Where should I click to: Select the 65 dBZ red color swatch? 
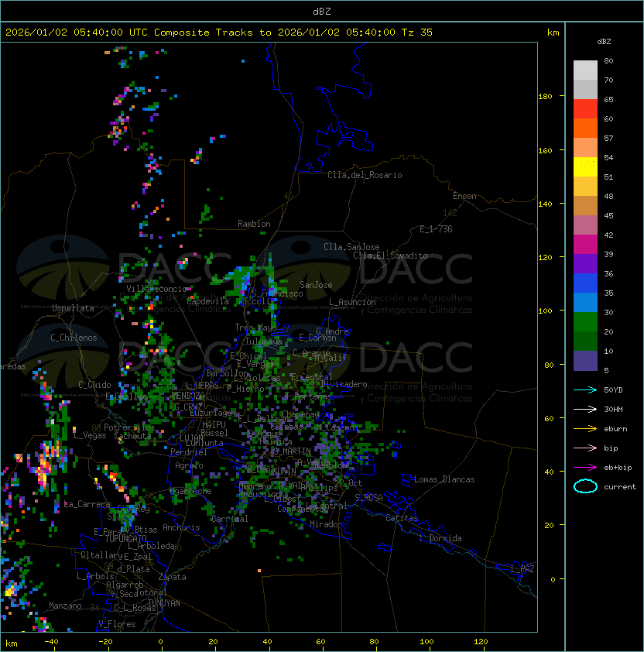pyautogui.click(x=585, y=108)
